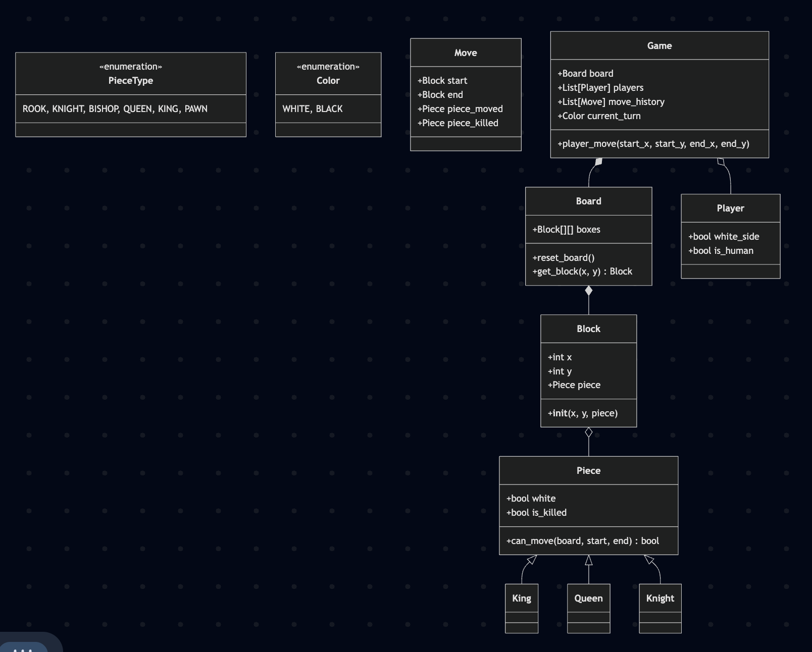Viewport: 812px width, 652px height.
Task: Click the hollow diamond between Block and Piece
Action: click(588, 432)
